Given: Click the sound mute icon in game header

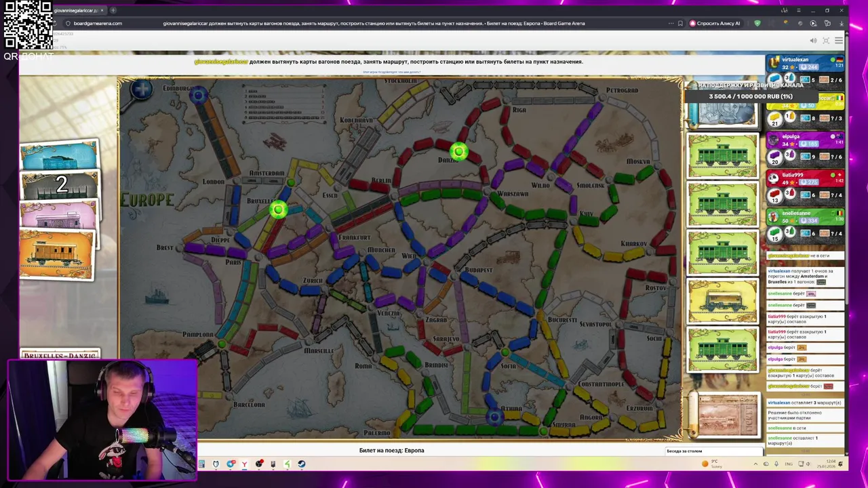Looking at the screenshot, I should [813, 41].
